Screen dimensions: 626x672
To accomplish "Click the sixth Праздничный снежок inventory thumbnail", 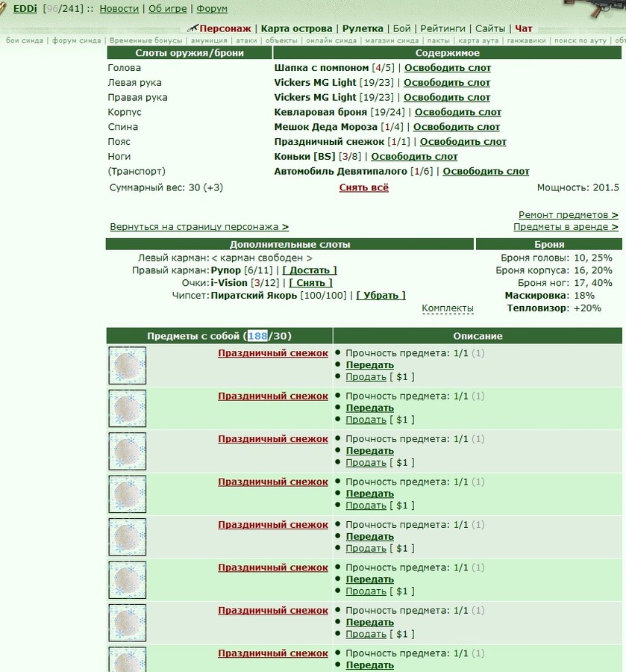I will 127,580.
